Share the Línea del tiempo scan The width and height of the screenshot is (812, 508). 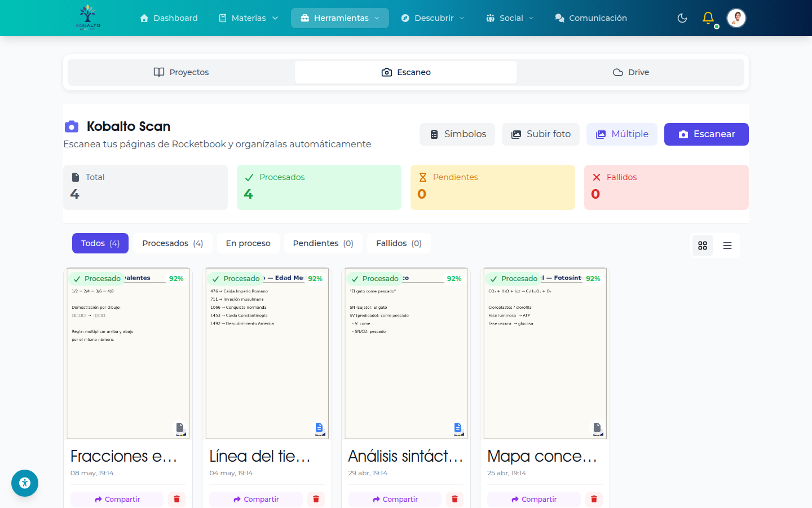click(x=256, y=500)
